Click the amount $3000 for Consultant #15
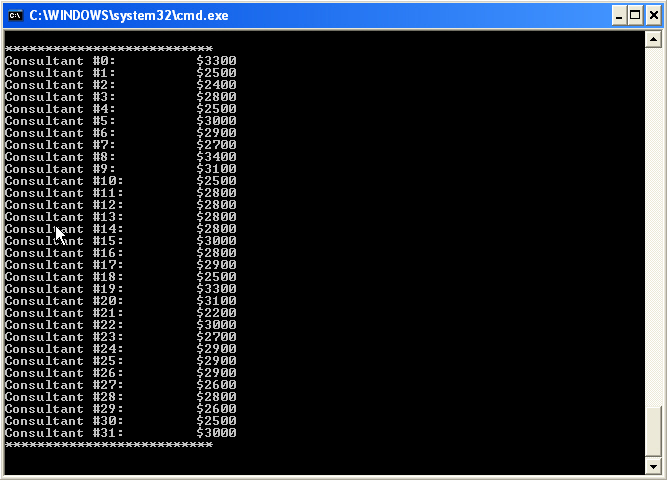 pos(216,241)
